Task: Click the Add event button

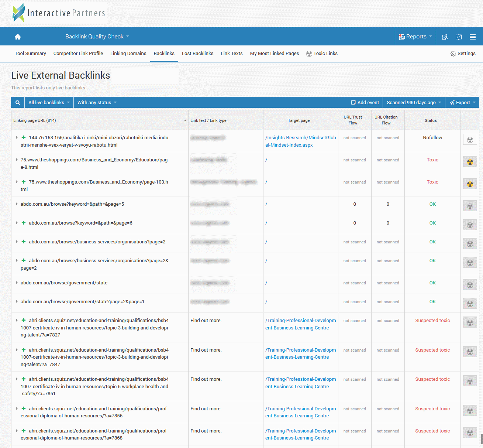Action: [x=365, y=103]
